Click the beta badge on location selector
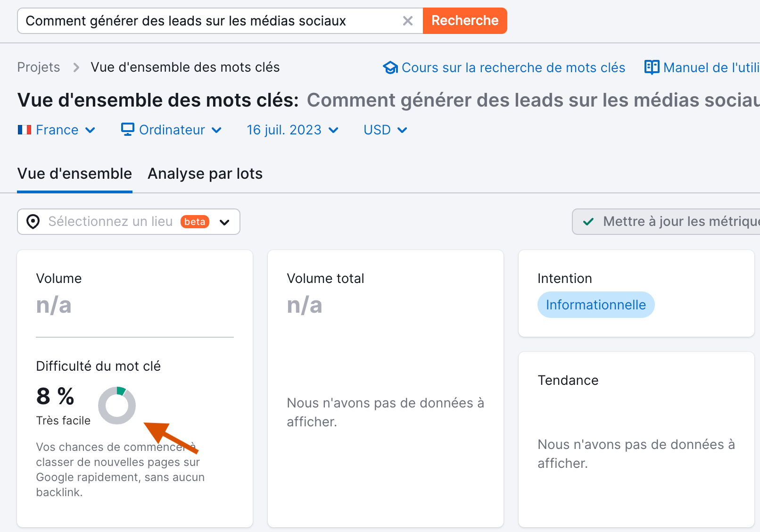The height and width of the screenshot is (532, 760). pyautogui.click(x=194, y=222)
